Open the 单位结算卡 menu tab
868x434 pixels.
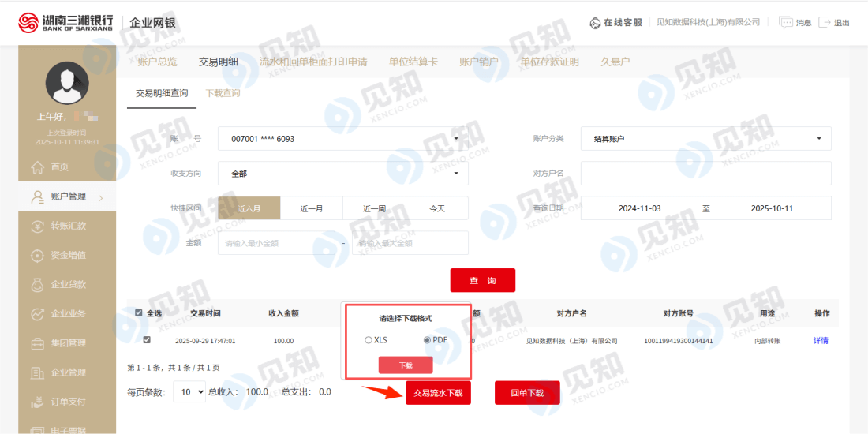click(413, 62)
